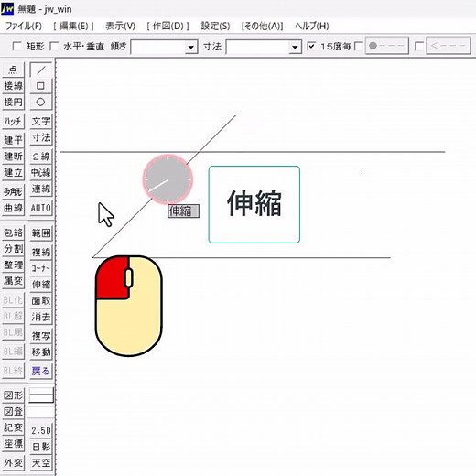Toggle the checkbox before the arrow-line button
Viewport: 476px width, 476px height.
[x=419, y=47]
